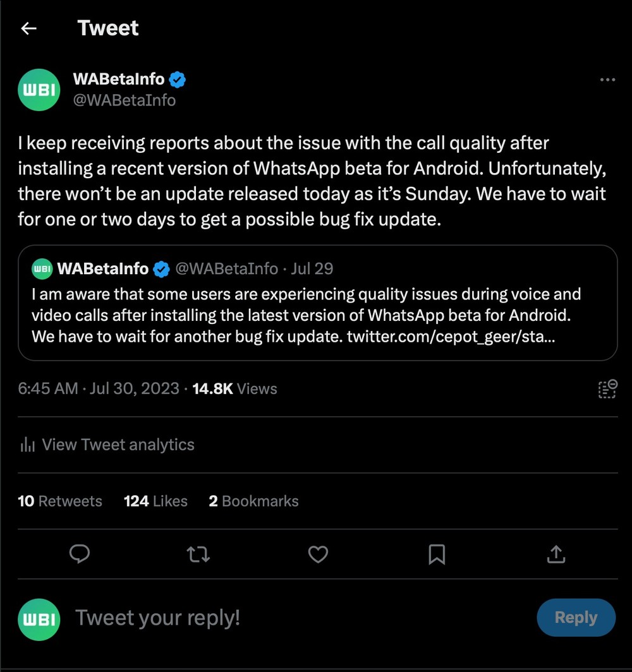Open the 2 Bookmarks count

253,501
